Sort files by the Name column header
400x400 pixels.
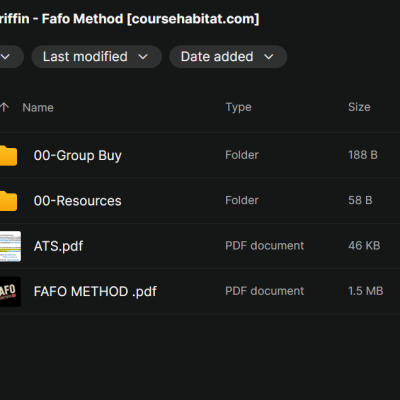tap(38, 108)
